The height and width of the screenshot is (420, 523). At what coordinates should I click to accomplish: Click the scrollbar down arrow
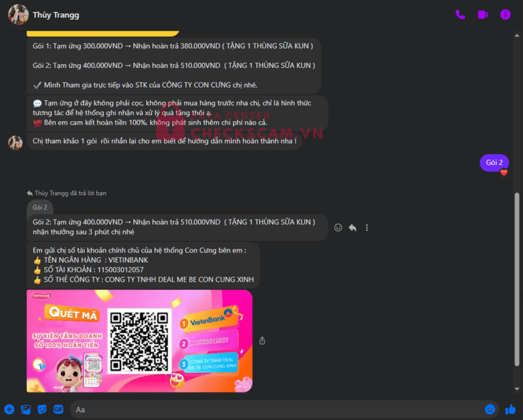[x=516, y=388]
